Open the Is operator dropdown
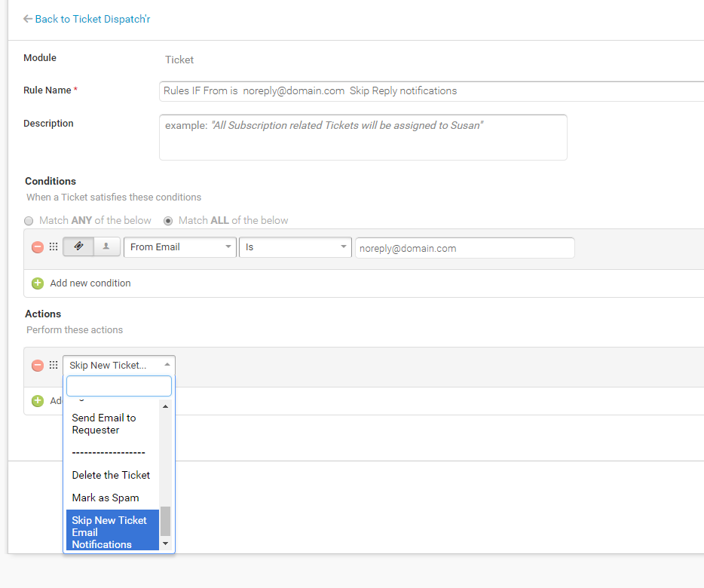The image size is (704, 588). pyautogui.click(x=295, y=247)
